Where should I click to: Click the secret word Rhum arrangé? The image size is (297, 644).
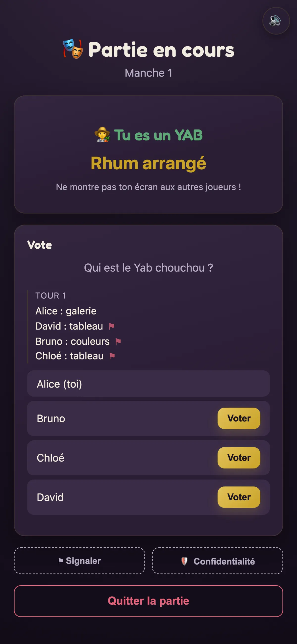coord(148,163)
